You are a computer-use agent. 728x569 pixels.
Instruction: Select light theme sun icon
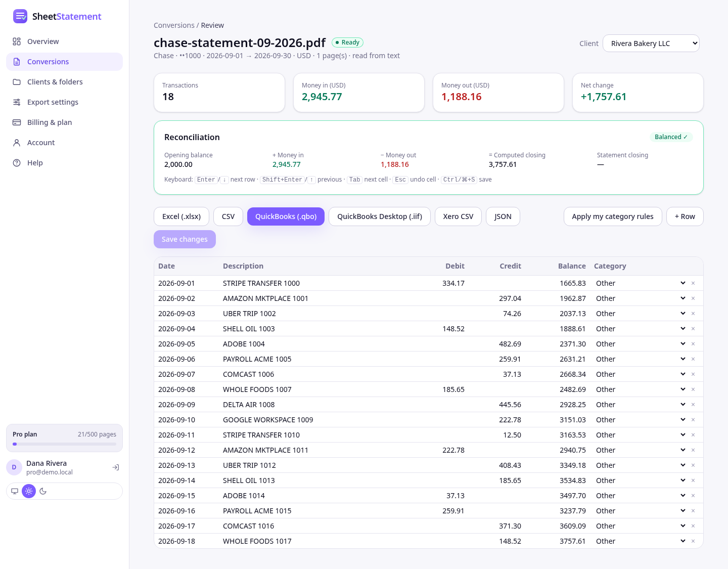(29, 491)
